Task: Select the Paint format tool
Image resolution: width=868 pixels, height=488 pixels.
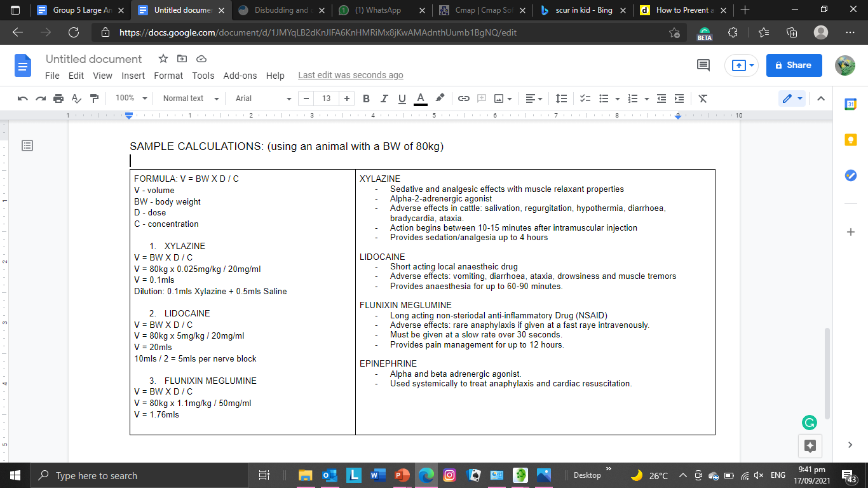Action: tap(95, 98)
